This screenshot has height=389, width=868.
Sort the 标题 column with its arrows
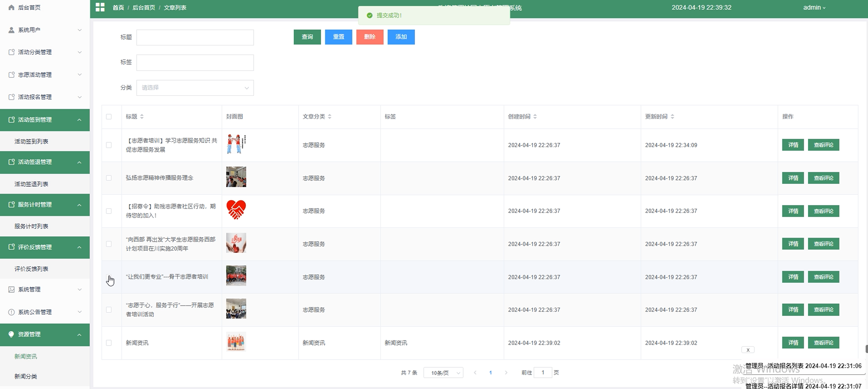click(x=142, y=116)
